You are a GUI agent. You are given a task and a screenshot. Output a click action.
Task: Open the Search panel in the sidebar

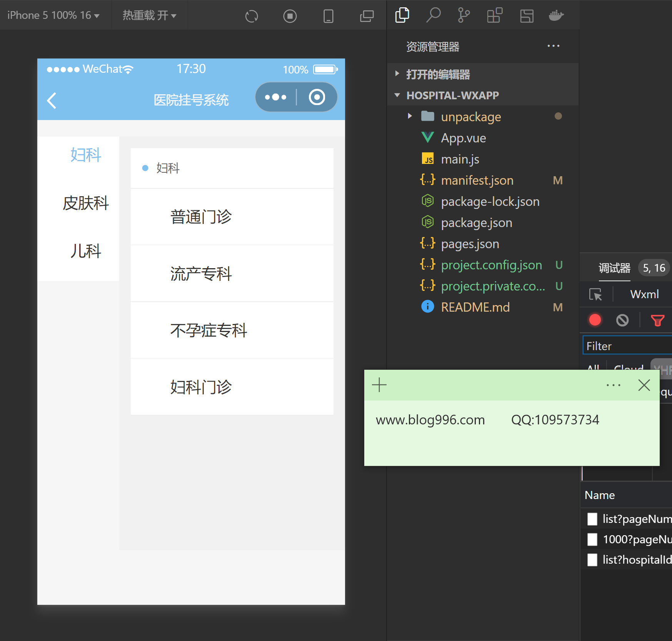click(x=433, y=15)
